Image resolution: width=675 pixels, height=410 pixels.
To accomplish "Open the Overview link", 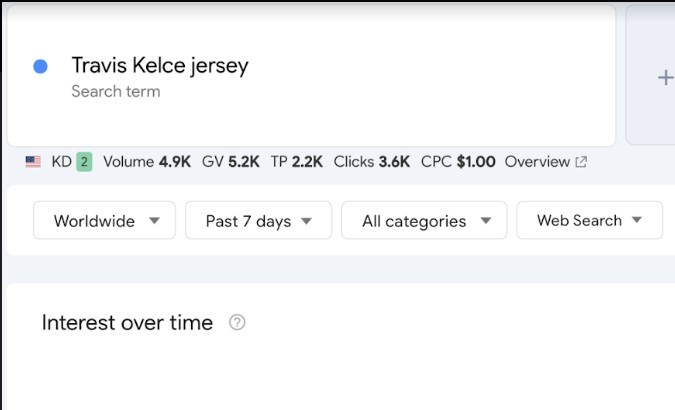I will pyautogui.click(x=537, y=162).
